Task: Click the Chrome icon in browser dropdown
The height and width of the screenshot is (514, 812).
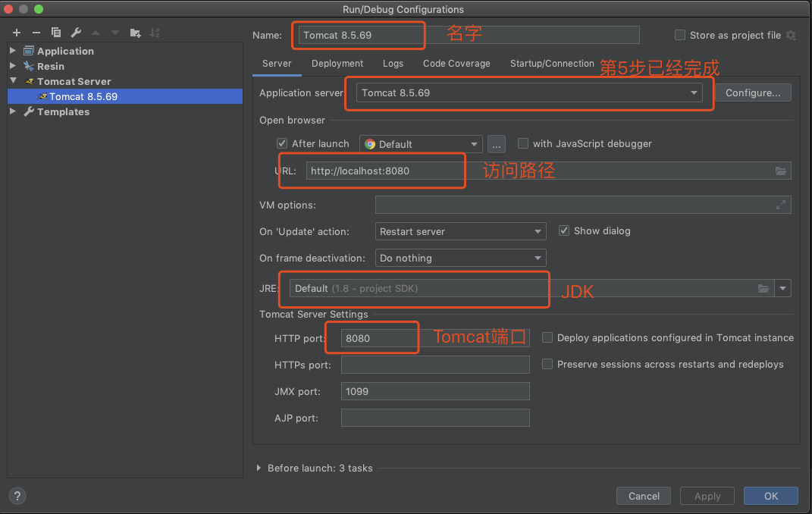Action: (x=370, y=144)
